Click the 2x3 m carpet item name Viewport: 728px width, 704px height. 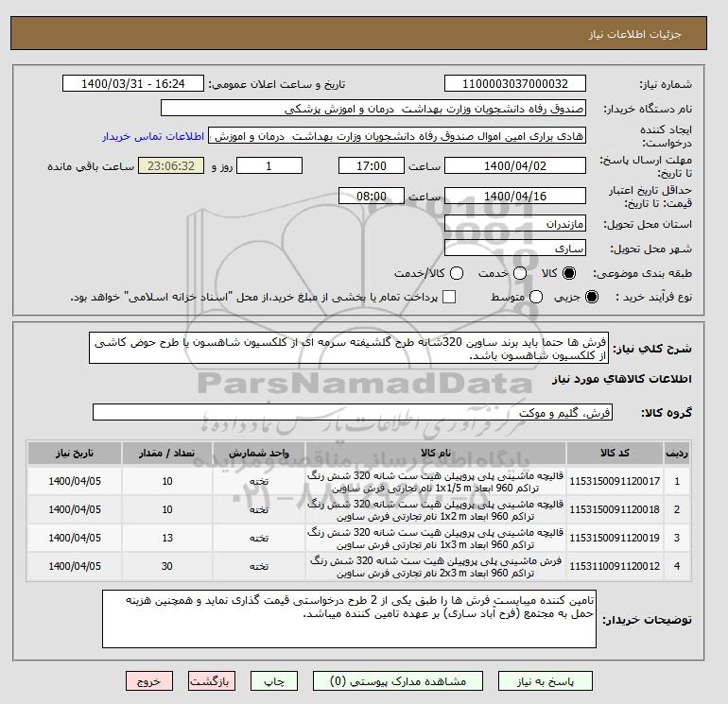pyautogui.click(x=436, y=567)
